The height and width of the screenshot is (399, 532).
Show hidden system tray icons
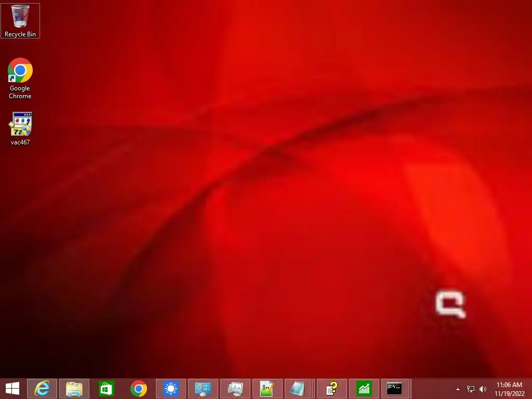[458, 389]
